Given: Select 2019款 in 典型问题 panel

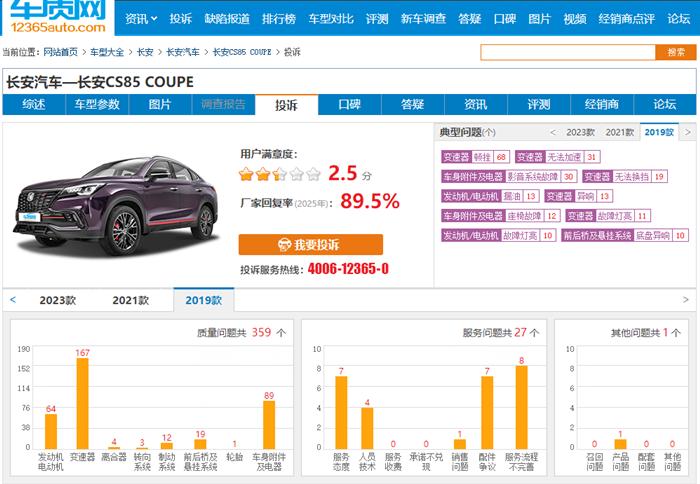Looking at the screenshot, I should pyautogui.click(x=659, y=132).
